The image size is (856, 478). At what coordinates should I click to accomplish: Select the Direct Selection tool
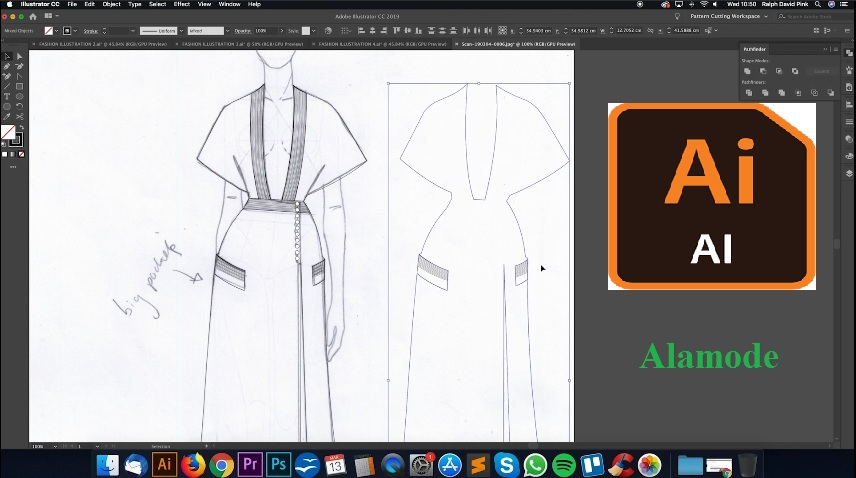tap(19, 56)
